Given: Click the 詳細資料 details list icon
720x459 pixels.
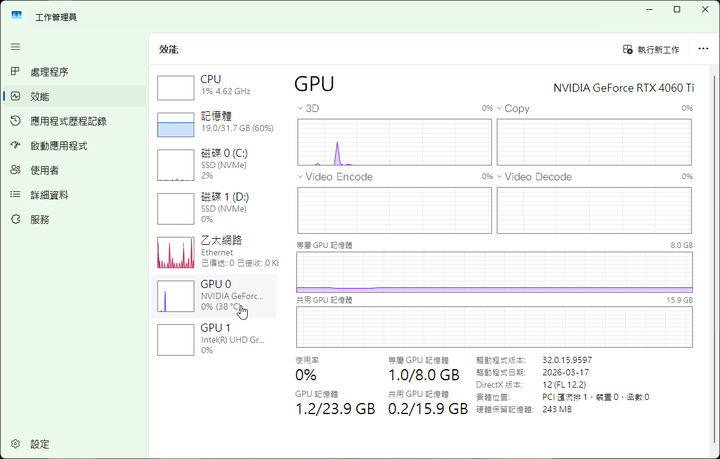Looking at the screenshot, I should point(15,195).
